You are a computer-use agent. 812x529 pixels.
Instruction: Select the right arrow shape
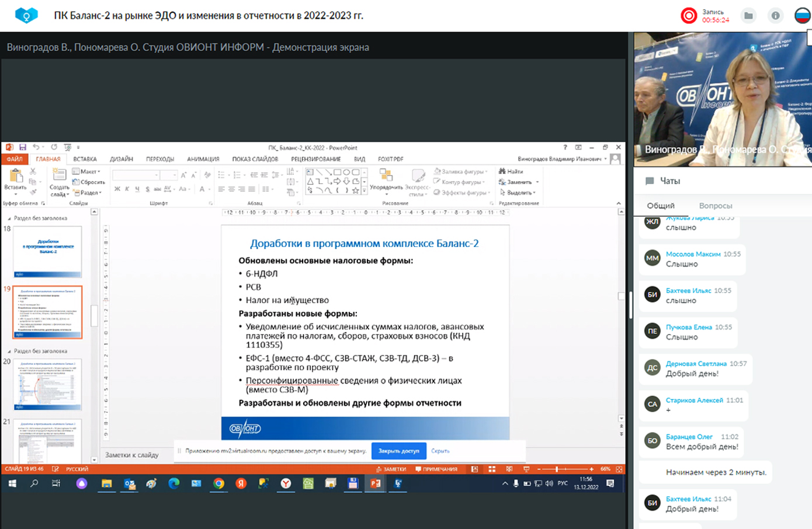337,181
